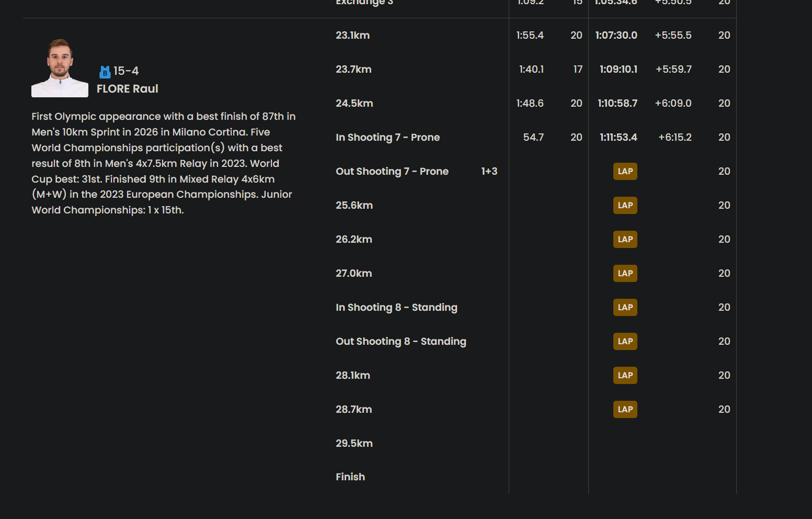This screenshot has height=519, width=812.
Task: Click the 'In Shooting 7 - Prone' label
Action: [x=388, y=138]
